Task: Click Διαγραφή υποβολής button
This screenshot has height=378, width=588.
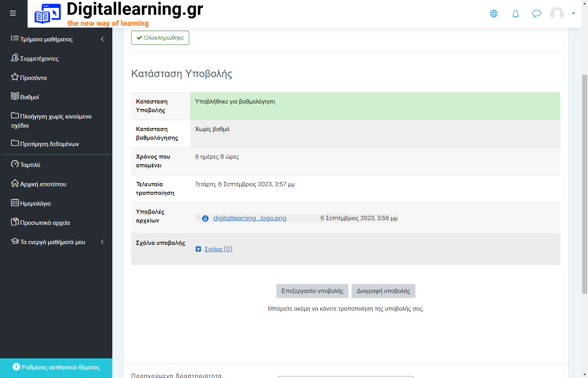Action: pos(383,291)
